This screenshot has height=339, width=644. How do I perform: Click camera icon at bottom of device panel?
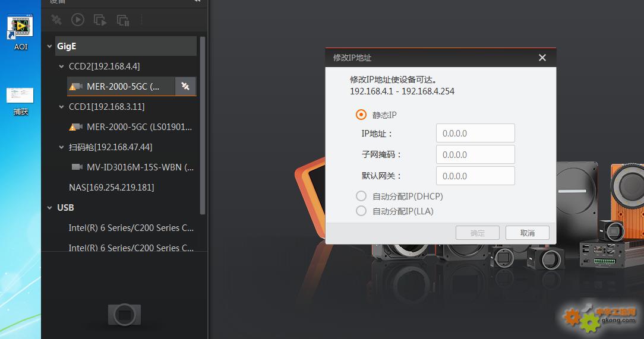point(124,315)
